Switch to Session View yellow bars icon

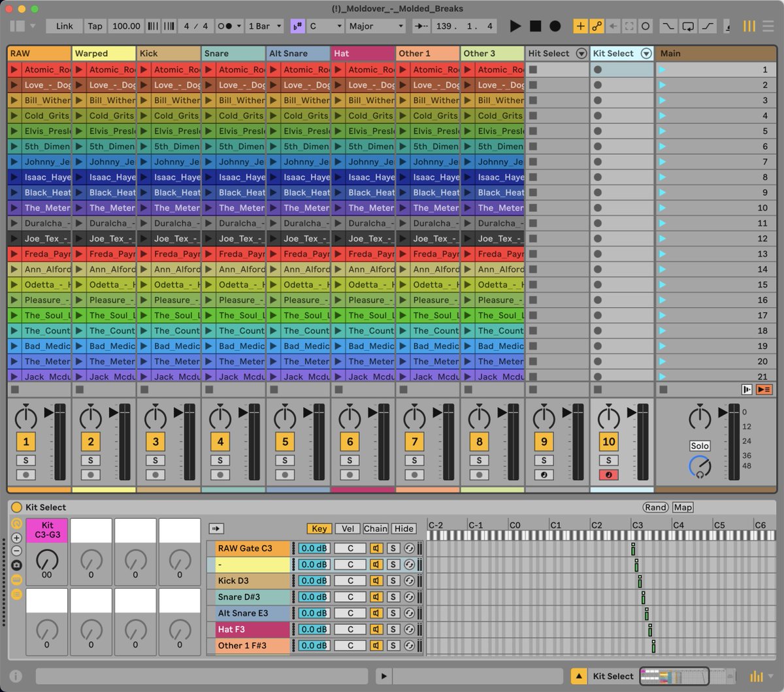click(749, 26)
